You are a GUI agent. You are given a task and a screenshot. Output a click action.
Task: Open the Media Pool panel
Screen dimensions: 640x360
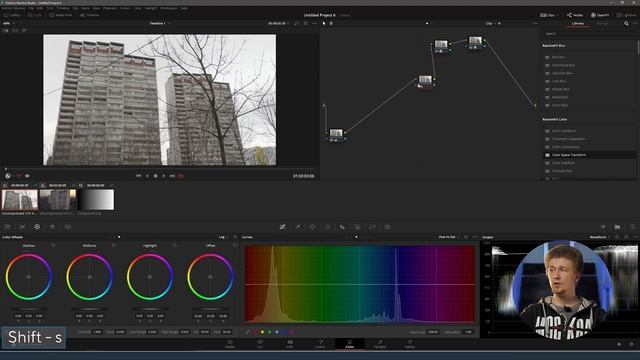click(61, 15)
